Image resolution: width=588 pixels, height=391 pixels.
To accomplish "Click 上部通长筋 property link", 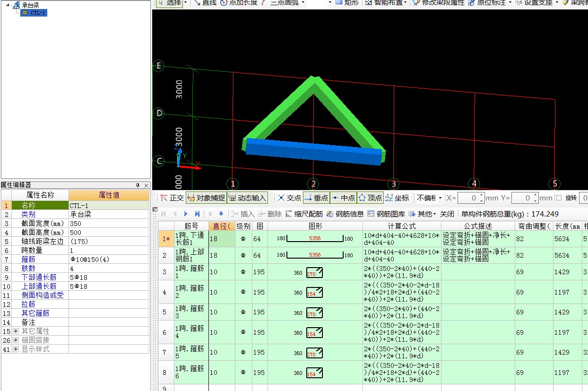I will pos(39,286).
